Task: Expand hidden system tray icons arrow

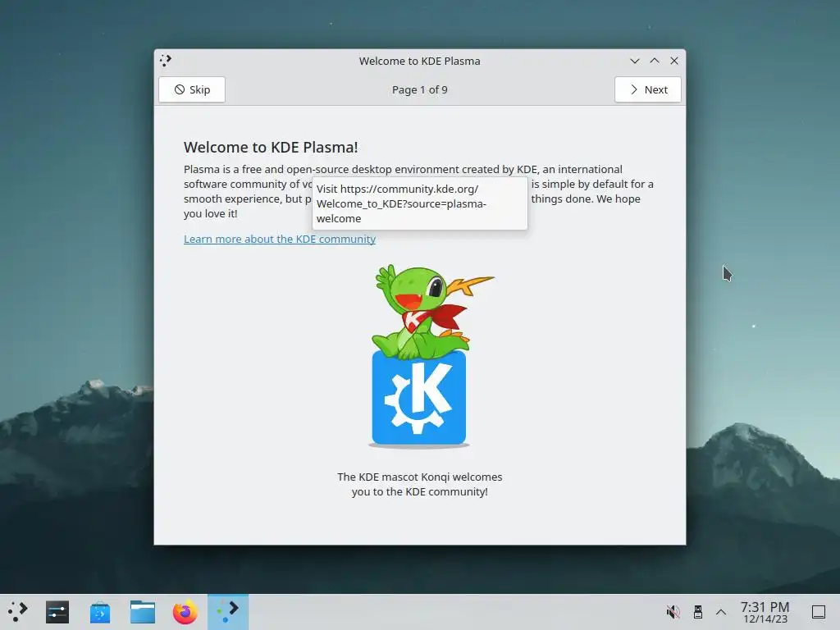Action: coord(721,612)
